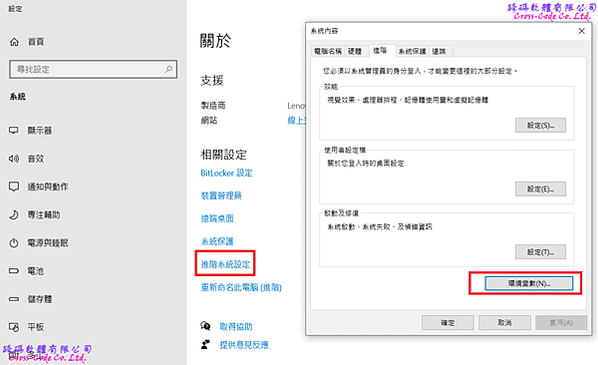Switch to the System Protection (系統保護) tab
The height and width of the screenshot is (365, 598).
click(412, 51)
